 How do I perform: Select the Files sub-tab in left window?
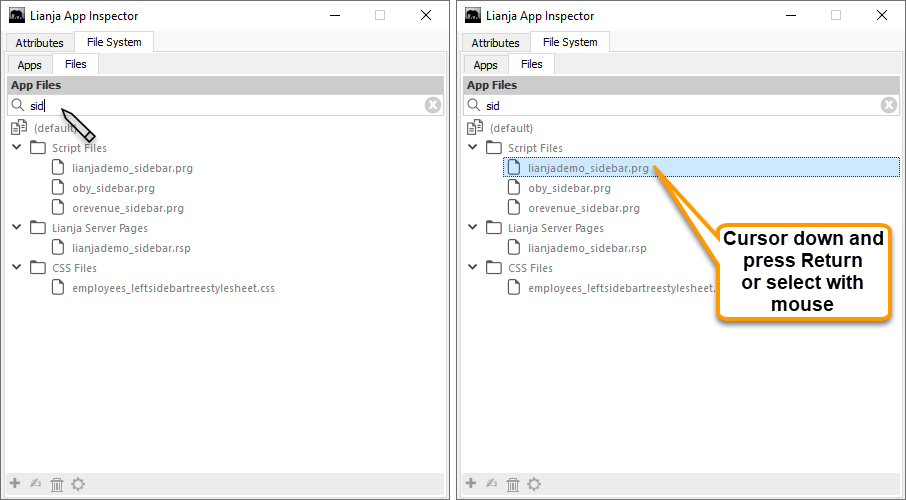click(x=76, y=64)
